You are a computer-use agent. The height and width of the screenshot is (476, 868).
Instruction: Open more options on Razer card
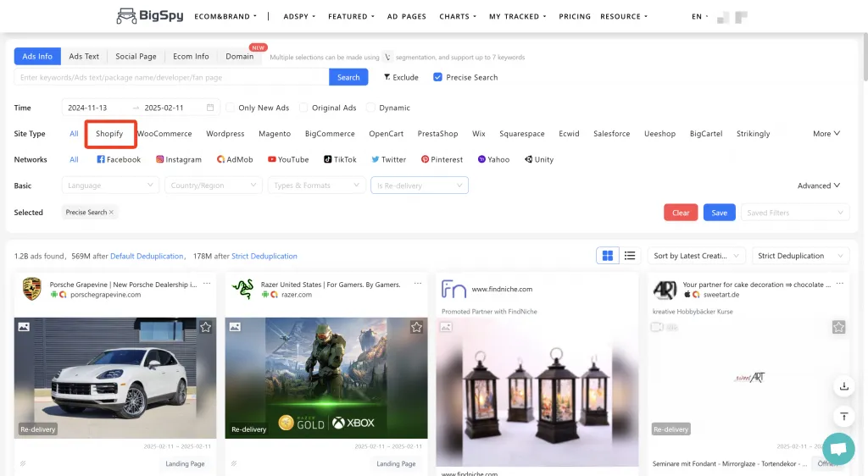click(417, 284)
